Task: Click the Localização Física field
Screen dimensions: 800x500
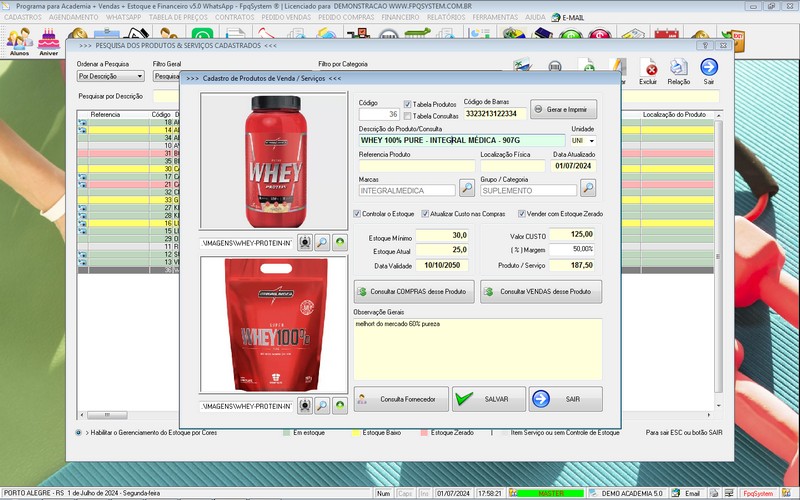Action: click(x=513, y=166)
